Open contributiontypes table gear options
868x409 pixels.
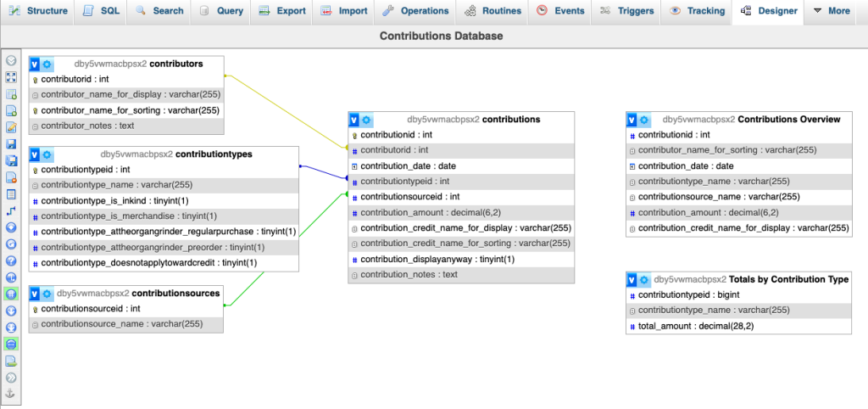click(x=47, y=154)
